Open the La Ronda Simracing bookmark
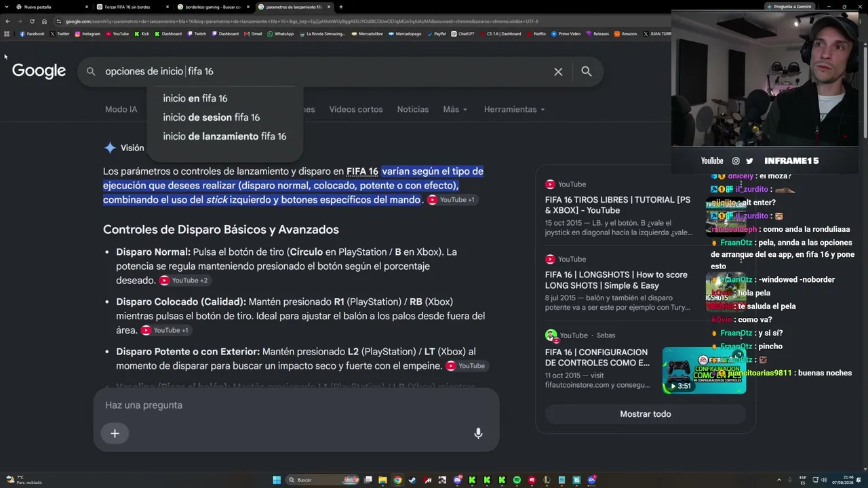This screenshot has width=868, height=488. pos(322,34)
